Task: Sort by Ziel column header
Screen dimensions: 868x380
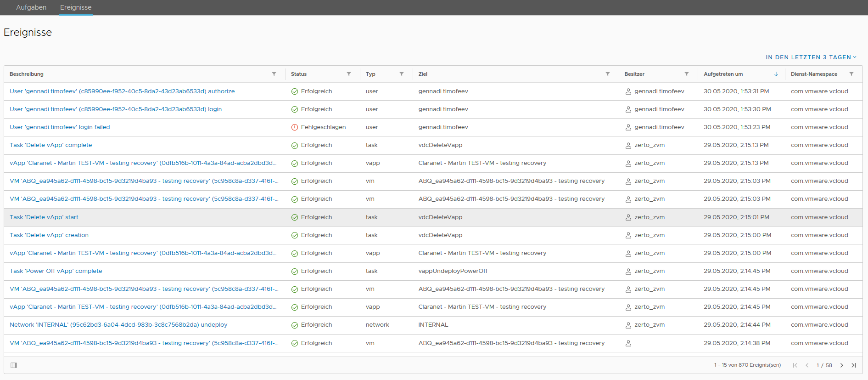Action: pyautogui.click(x=423, y=74)
